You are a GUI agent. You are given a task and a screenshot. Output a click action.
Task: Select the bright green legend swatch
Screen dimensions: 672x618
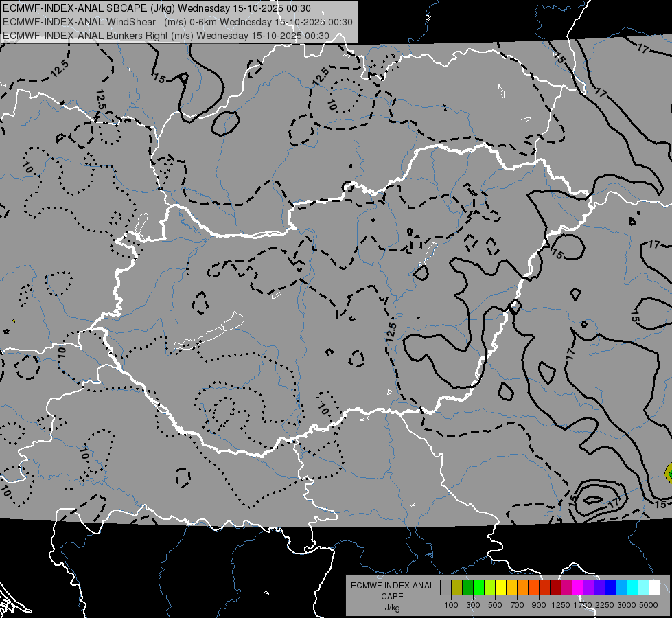[478, 588]
